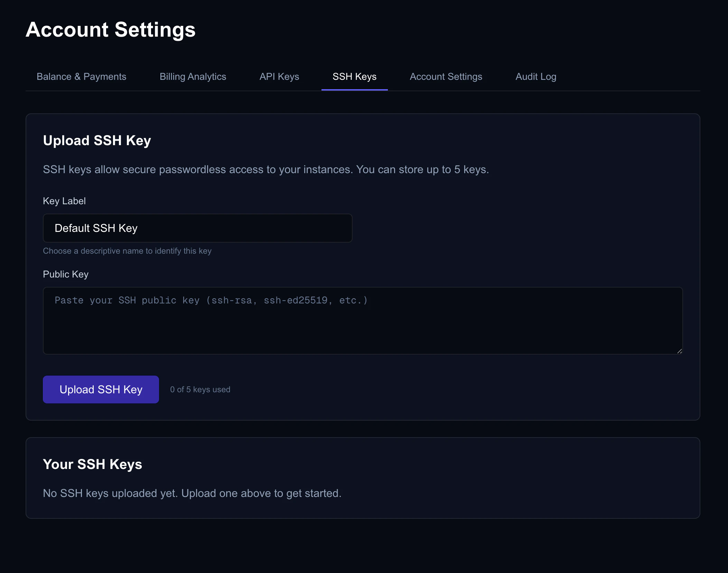728x573 pixels.
Task: Click the Public Key placeholder text
Action: pyautogui.click(x=211, y=300)
